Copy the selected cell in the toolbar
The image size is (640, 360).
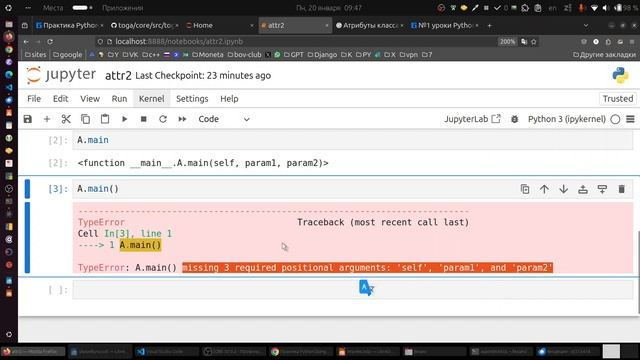pyautogui.click(x=85, y=119)
